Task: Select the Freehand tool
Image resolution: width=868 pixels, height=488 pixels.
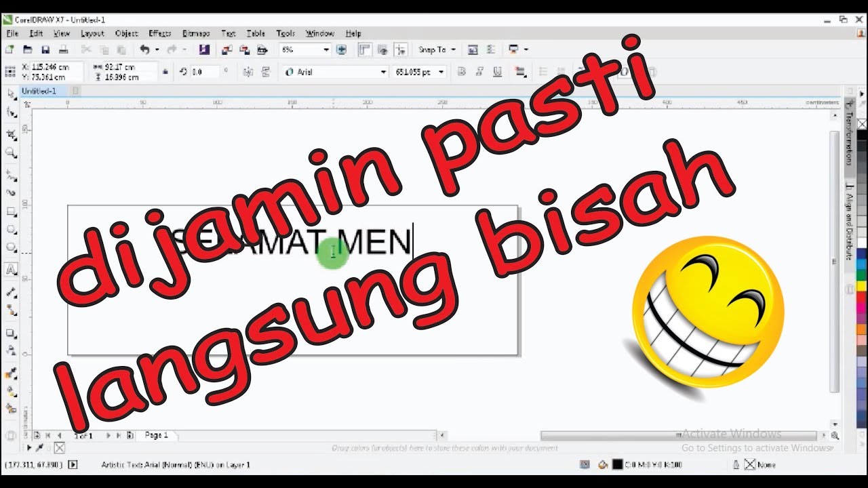Action: coord(12,175)
